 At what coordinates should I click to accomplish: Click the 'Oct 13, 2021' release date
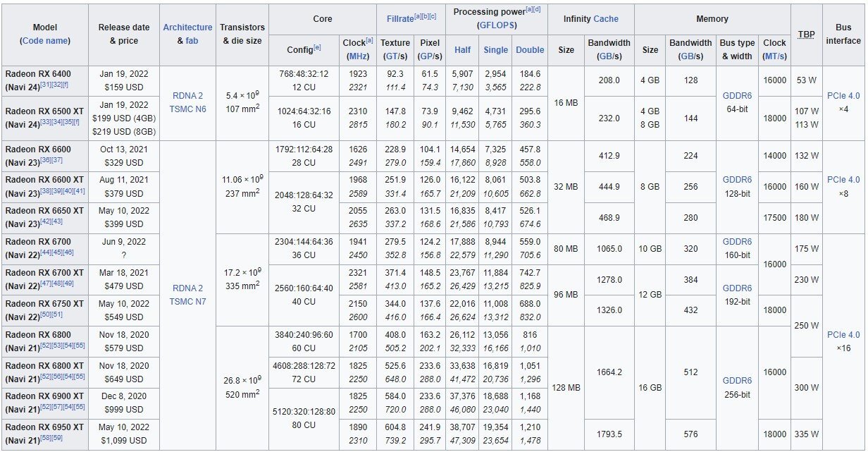point(125,149)
